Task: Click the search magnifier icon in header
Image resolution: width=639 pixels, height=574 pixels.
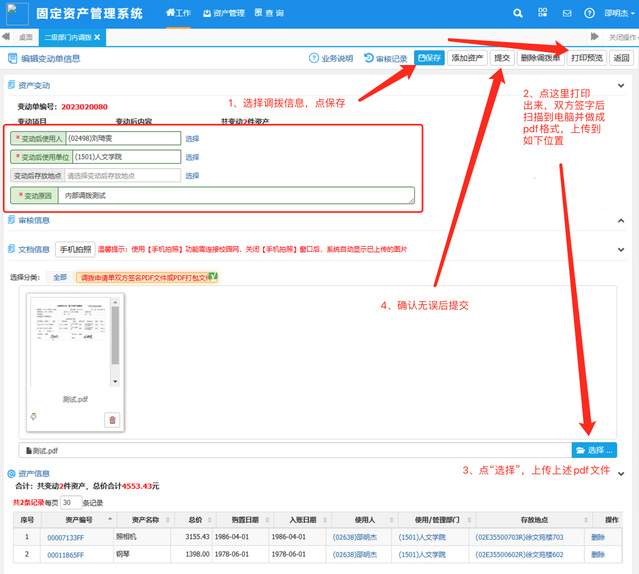Action: 517,14
